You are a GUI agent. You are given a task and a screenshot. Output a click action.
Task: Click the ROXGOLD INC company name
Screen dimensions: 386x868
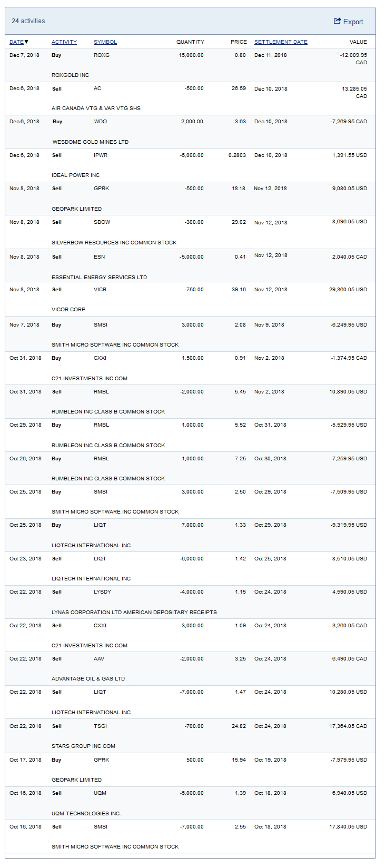pyautogui.click(x=70, y=75)
